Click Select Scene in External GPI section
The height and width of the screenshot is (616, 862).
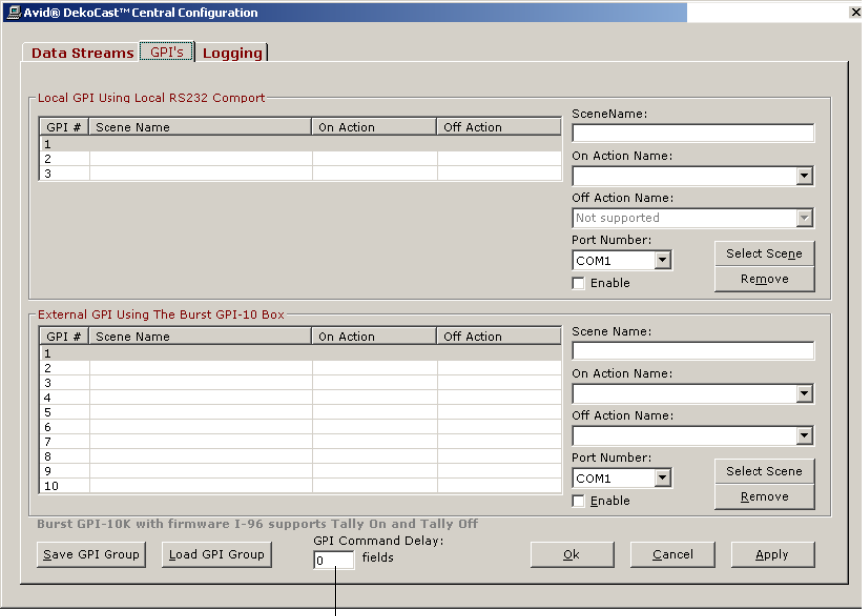(x=764, y=471)
